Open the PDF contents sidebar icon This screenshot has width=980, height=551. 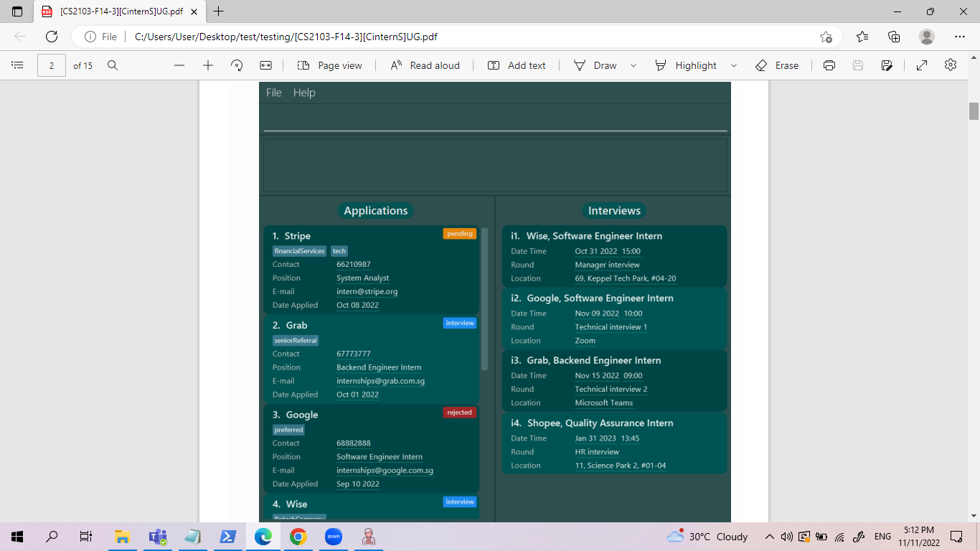[x=18, y=65]
